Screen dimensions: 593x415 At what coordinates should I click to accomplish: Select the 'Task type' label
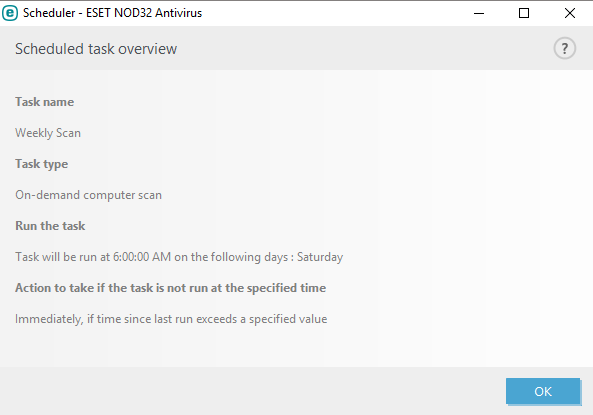coord(42,164)
